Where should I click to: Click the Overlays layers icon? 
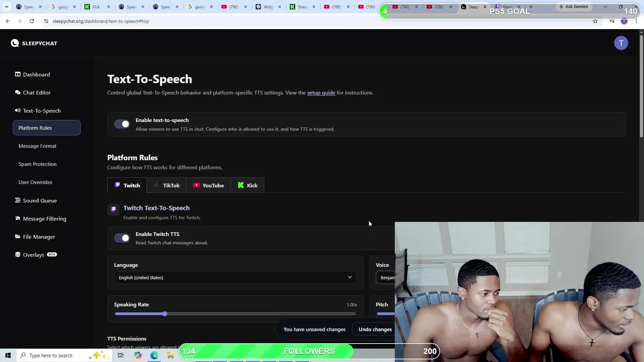click(18, 255)
